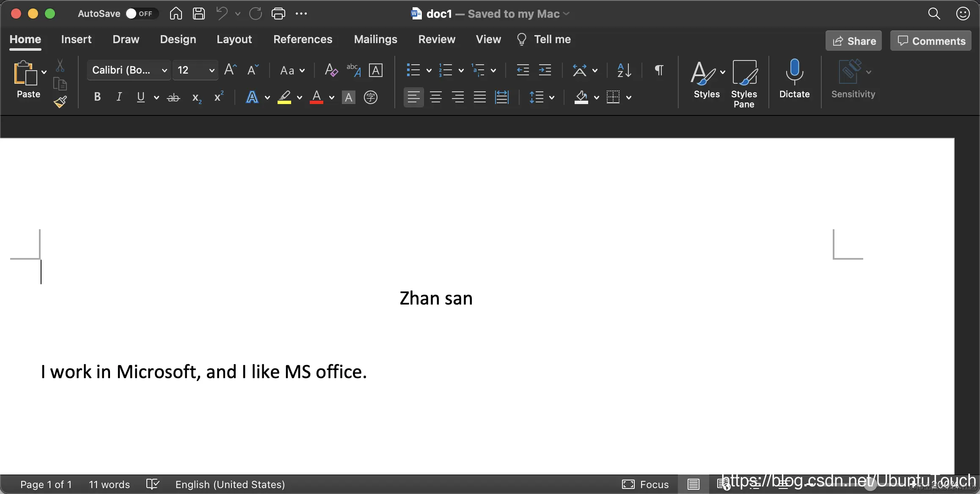Screen dimensions: 980x494
Task: Switch to the Insert tab
Action: (x=76, y=39)
